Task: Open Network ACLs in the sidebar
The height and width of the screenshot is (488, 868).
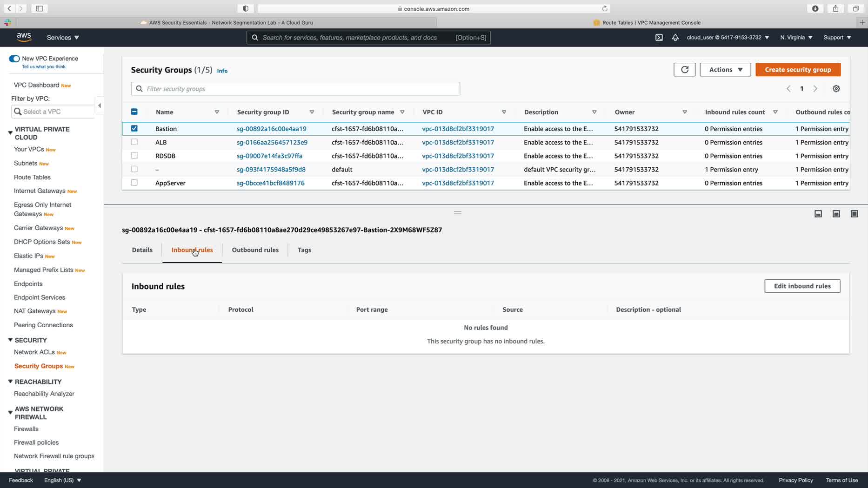Action: coord(34,352)
